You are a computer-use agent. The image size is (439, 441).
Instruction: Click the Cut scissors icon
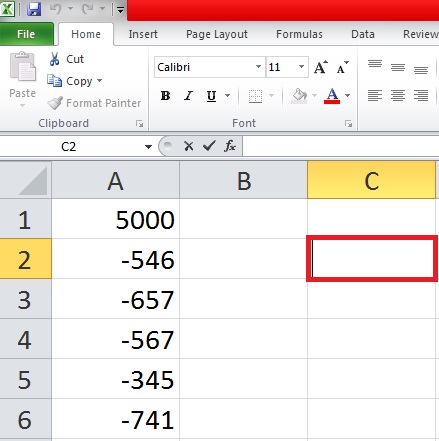[54, 59]
